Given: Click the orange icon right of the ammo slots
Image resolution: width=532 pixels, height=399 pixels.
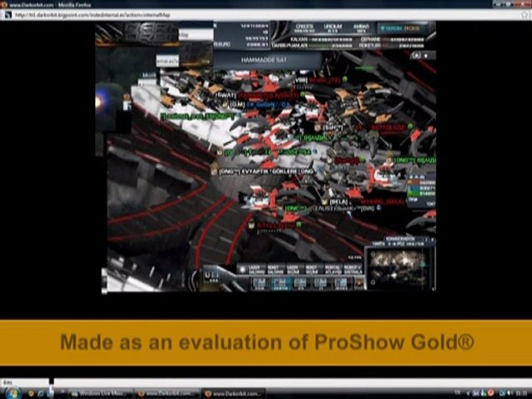Looking at the screenshot, I should (359, 283).
